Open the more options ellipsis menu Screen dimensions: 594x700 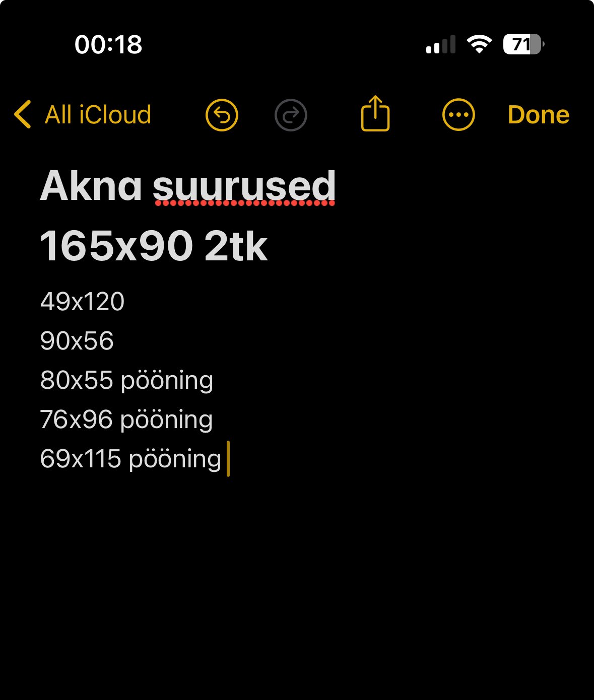click(x=458, y=115)
